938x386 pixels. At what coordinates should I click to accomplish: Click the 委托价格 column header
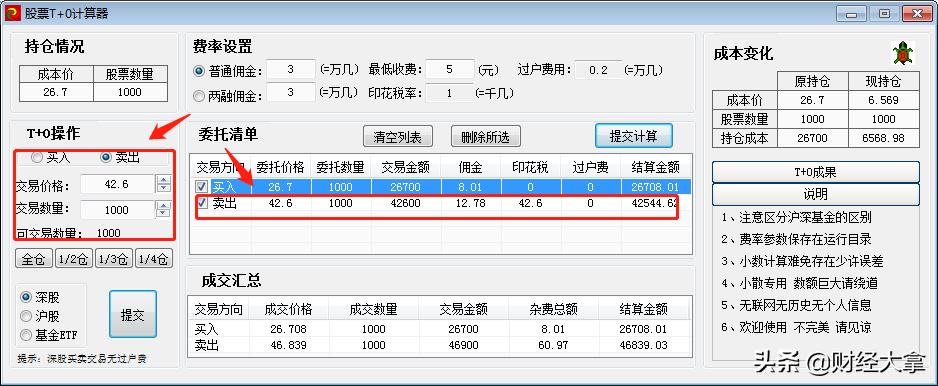pyautogui.click(x=281, y=167)
